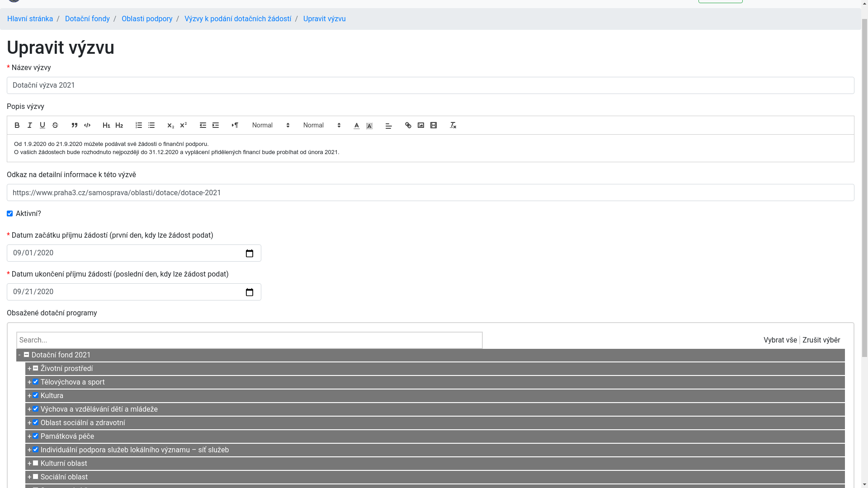Expand the Životní prostředí tree item
This screenshot has width=868, height=488.
29,369
